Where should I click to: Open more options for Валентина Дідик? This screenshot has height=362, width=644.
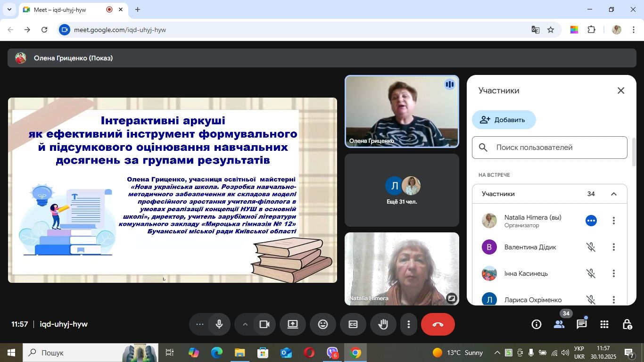(x=613, y=247)
